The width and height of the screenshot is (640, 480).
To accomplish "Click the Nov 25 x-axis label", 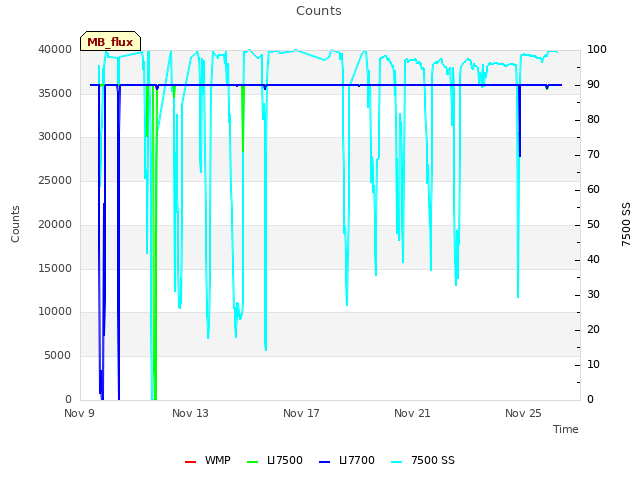I will pyautogui.click(x=523, y=413).
